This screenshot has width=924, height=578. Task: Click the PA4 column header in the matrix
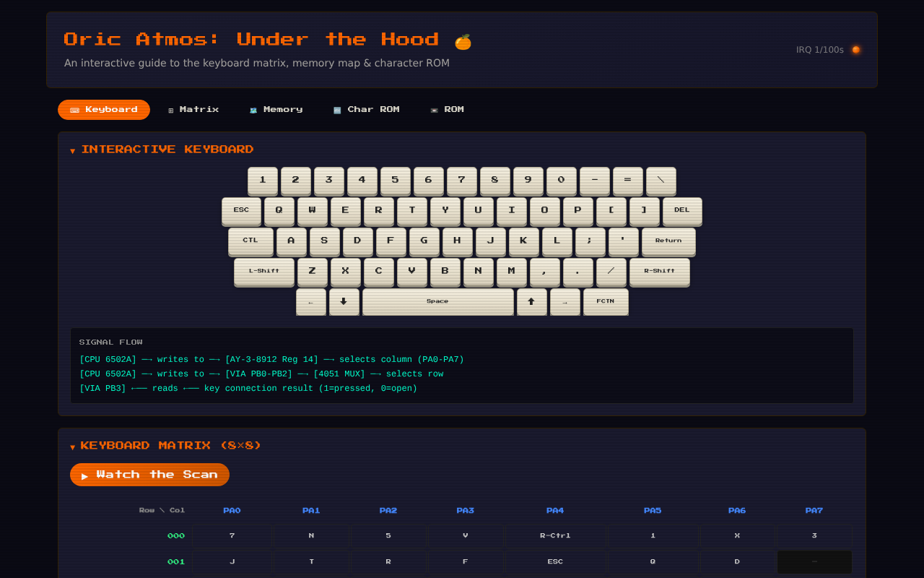point(555,510)
